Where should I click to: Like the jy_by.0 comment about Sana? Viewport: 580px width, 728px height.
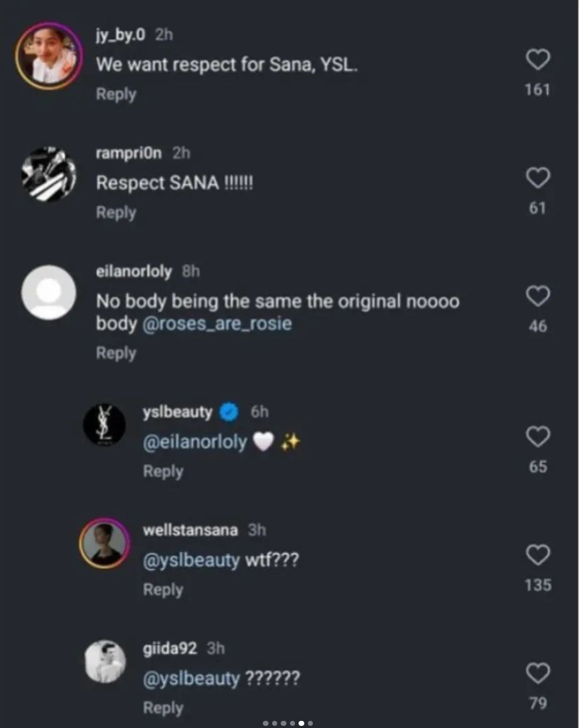[537, 60]
